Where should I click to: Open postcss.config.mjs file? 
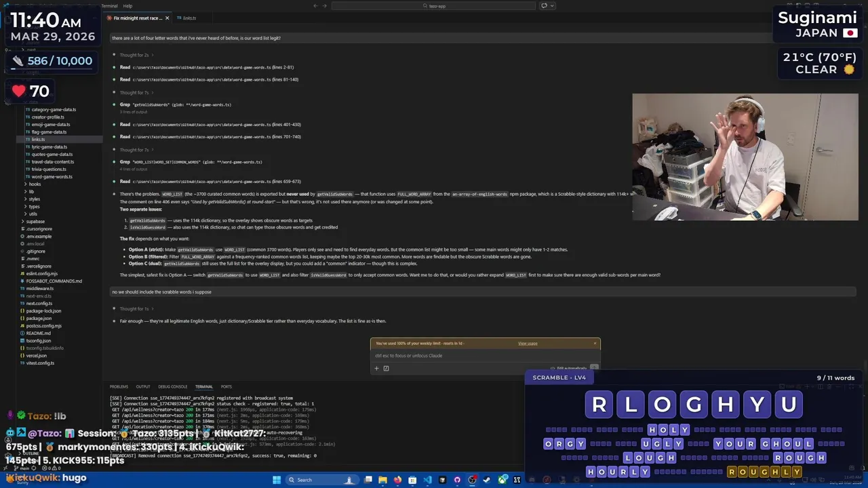pyautogui.click(x=43, y=326)
